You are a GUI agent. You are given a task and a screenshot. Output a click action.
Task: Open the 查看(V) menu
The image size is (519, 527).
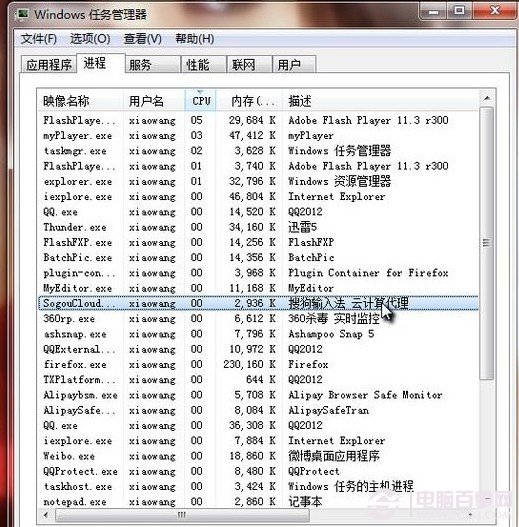pyautogui.click(x=143, y=39)
